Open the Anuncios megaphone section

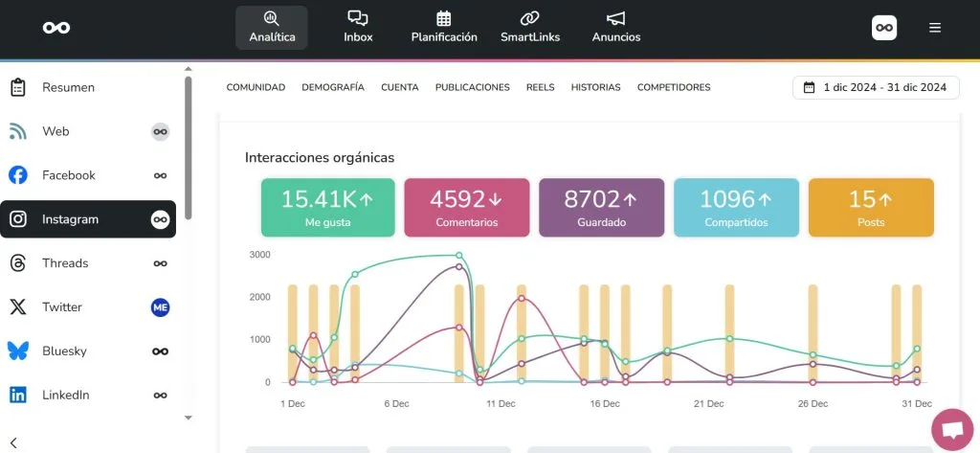click(x=616, y=27)
